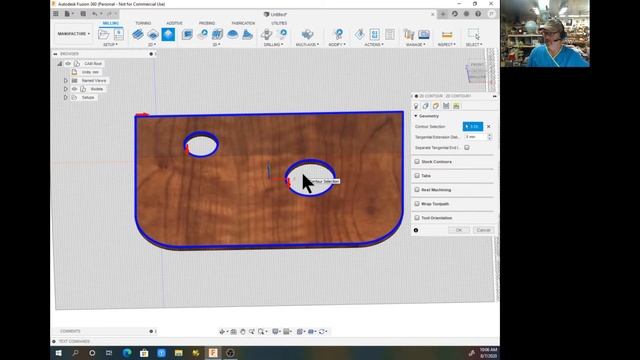Click the 2D Pocket icon
Viewport: 640px width, 360px height.
[153, 35]
